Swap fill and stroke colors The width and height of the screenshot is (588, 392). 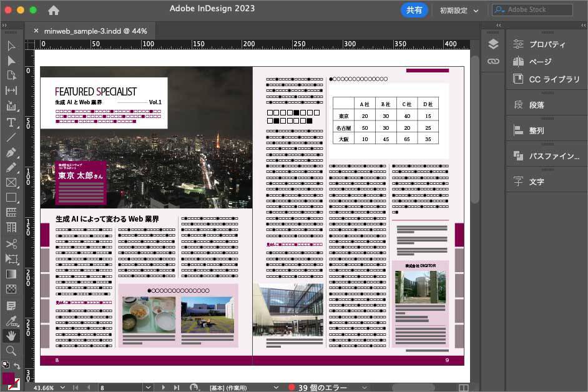tap(17, 366)
